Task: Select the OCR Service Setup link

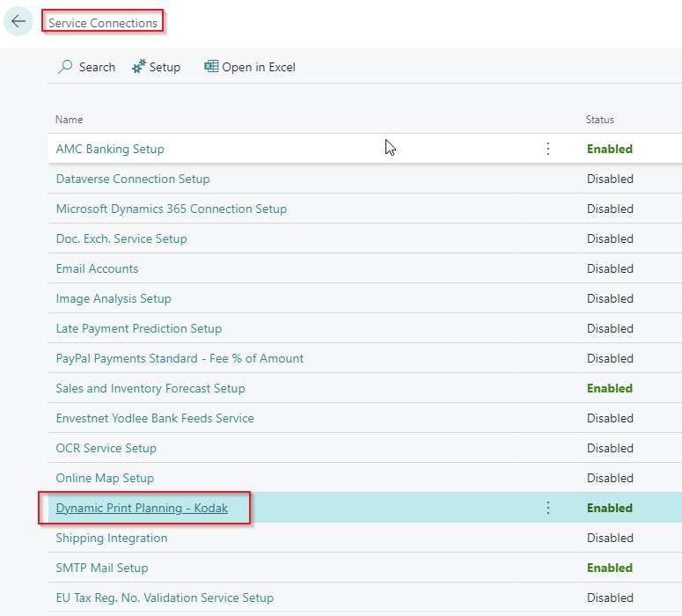Action: [106, 448]
